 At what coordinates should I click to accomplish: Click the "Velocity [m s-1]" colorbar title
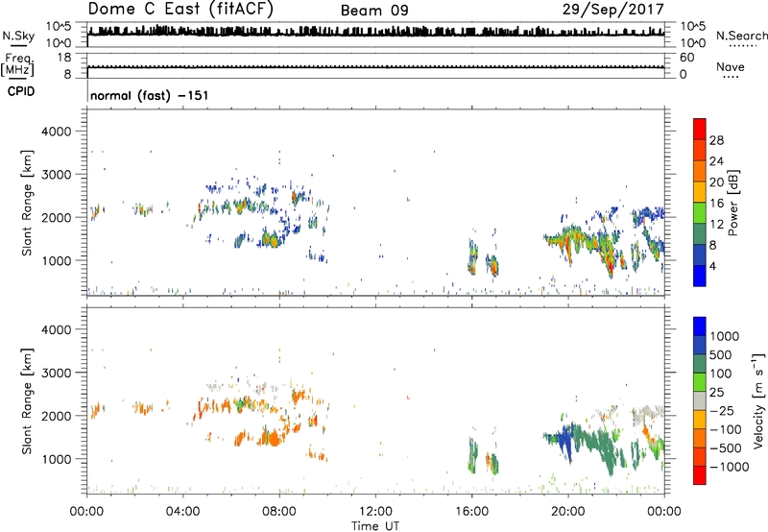click(758, 400)
